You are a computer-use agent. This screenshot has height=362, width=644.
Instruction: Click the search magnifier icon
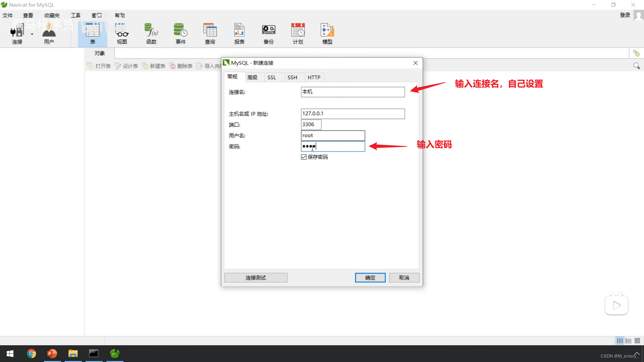636,66
